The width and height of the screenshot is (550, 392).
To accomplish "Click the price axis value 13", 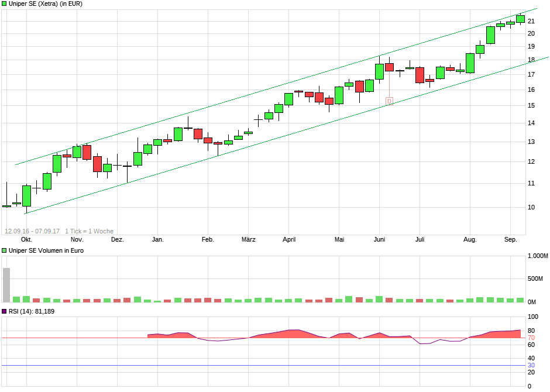I will [x=531, y=142].
